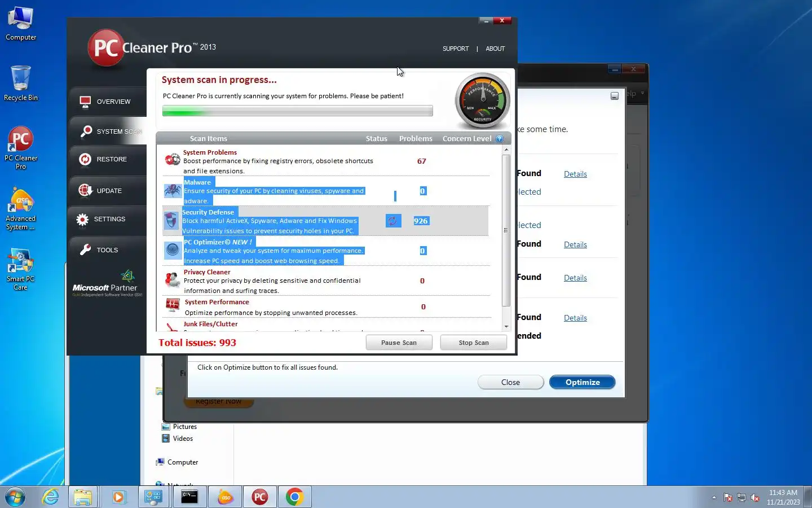Open the Computer desktop icon
The image size is (812, 508).
pyautogui.click(x=21, y=24)
